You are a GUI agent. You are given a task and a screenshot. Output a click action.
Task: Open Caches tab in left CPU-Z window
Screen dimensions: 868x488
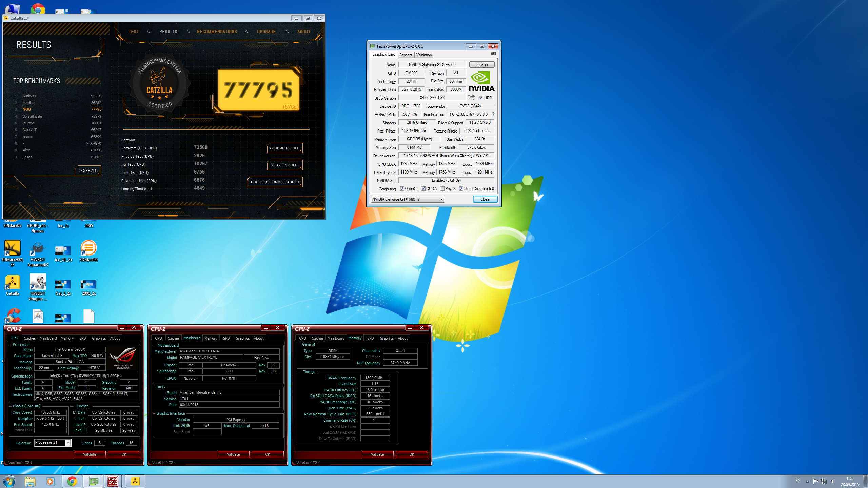(x=29, y=338)
